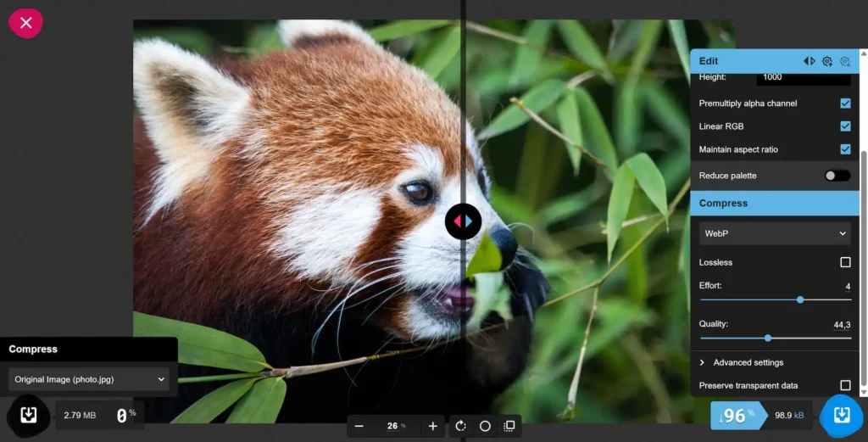Uncheck the Linear RGB checkbox
This screenshot has height=442, width=868.
[x=845, y=126]
